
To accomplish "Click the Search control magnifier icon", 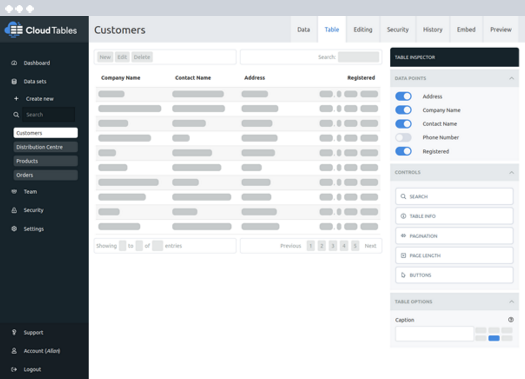I will [403, 197].
